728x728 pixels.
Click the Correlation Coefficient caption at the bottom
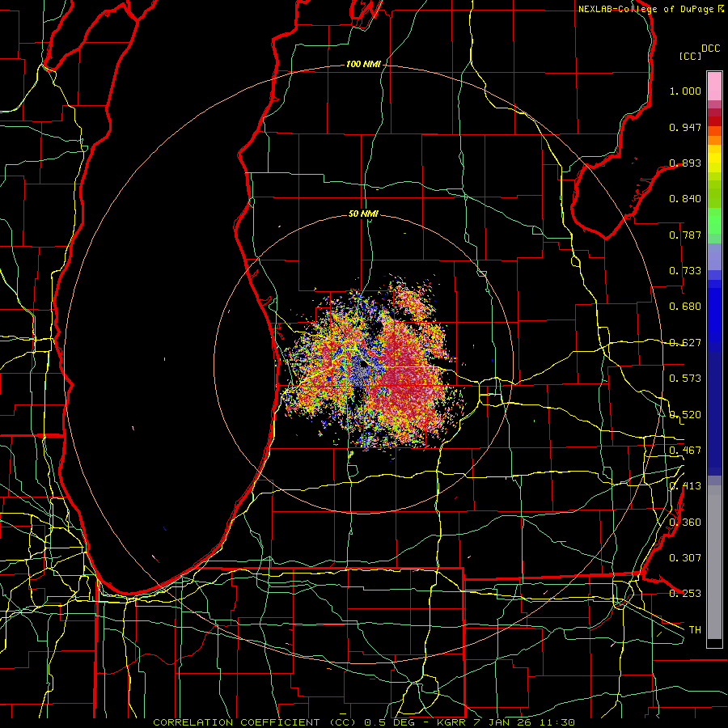pos(364,722)
